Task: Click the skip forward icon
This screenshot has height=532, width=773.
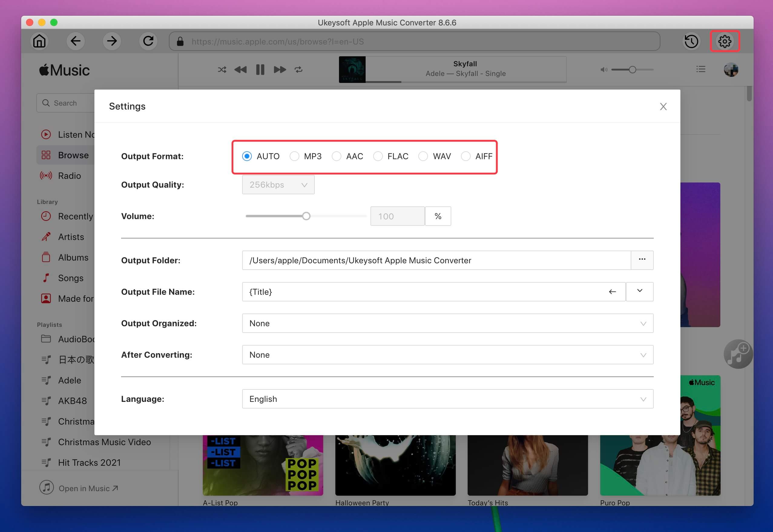Action: [280, 69]
